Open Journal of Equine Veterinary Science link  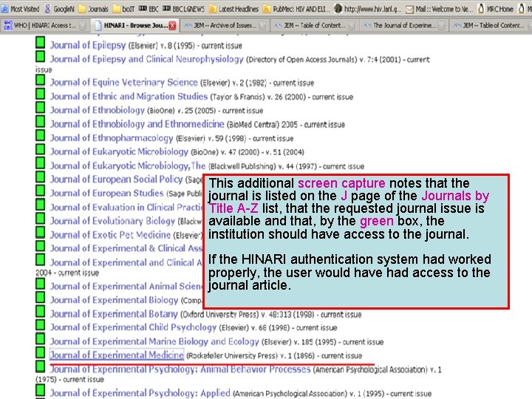click(124, 83)
